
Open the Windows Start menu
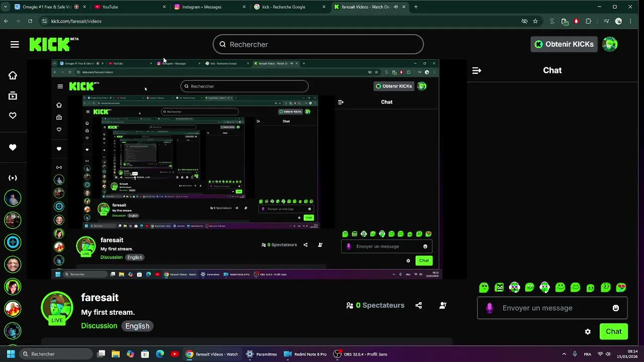[10, 354]
